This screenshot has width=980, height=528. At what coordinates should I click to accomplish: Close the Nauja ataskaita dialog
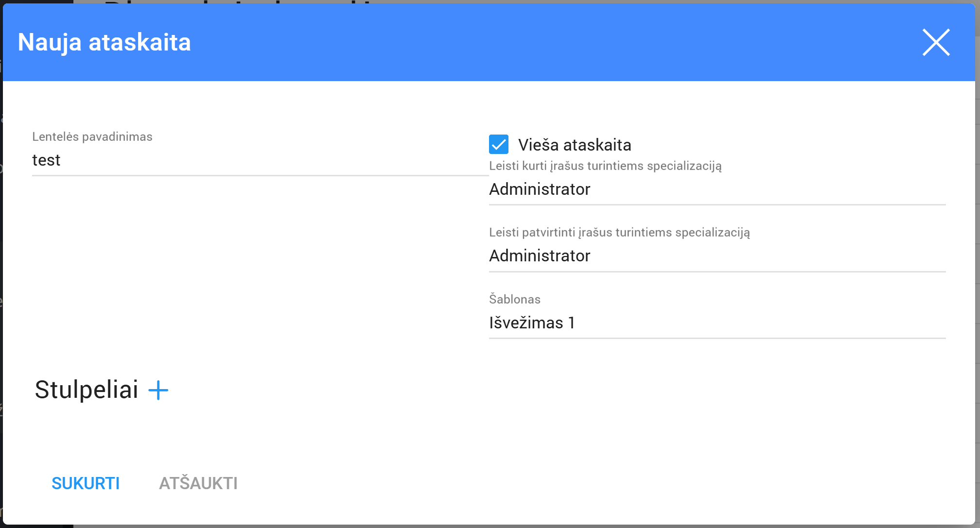pos(936,42)
